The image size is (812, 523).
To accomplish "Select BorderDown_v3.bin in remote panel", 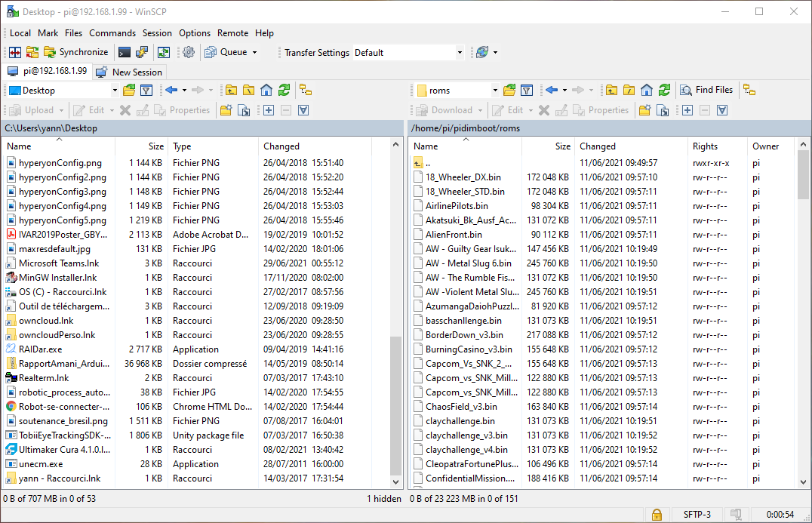I will click(465, 335).
